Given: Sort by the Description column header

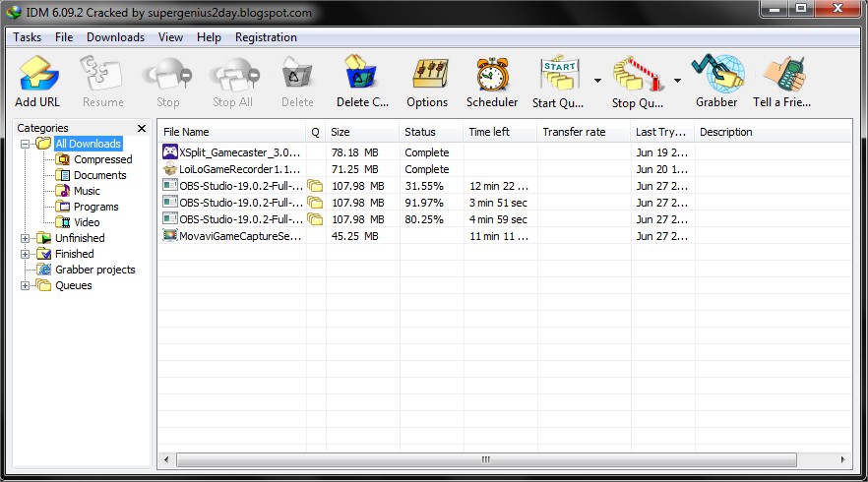Looking at the screenshot, I should [773, 132].
